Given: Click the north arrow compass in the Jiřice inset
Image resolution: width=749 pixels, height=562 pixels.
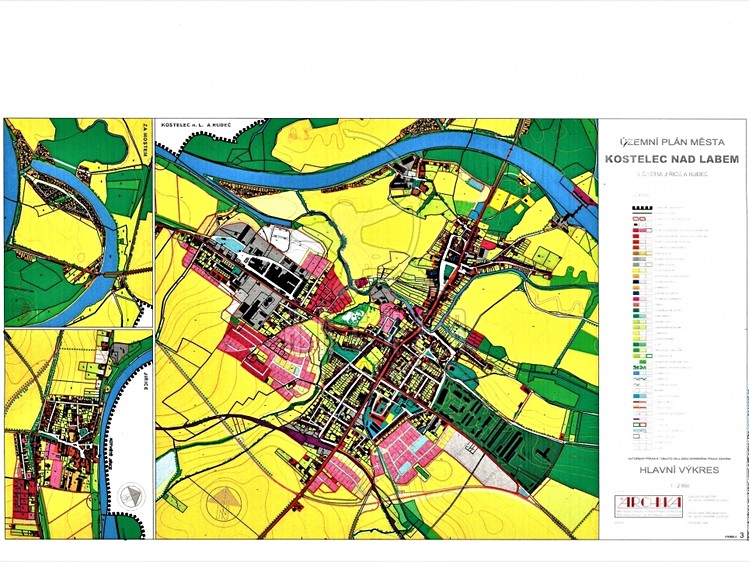Looking at the screenshot, I should [x=132, y=496].
